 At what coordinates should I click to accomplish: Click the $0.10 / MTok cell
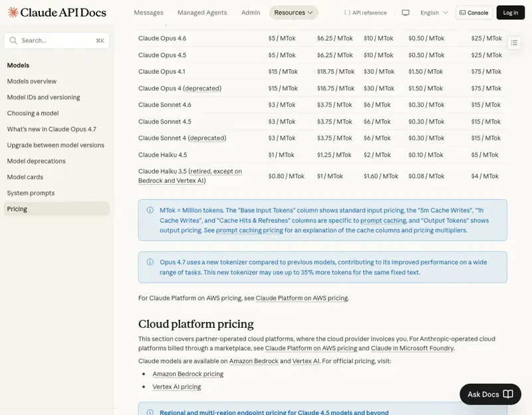(x=426, y=155)
